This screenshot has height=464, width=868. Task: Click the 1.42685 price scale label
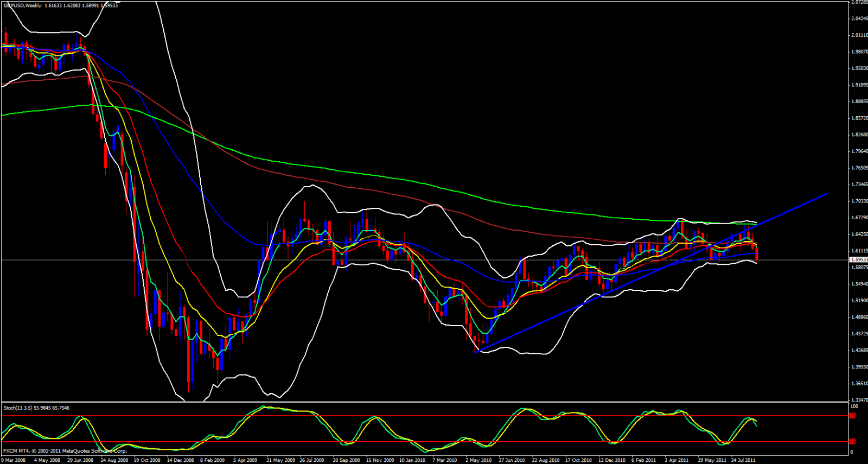click(859, 350)
